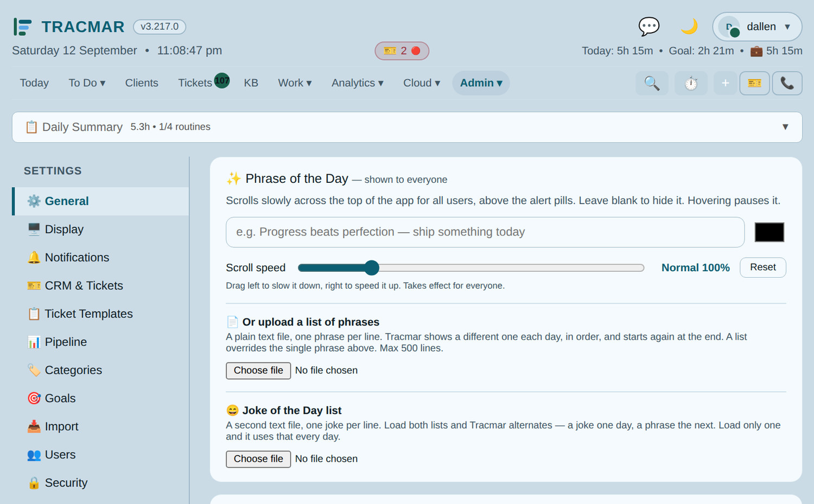Open the chat speech bubble icon

tap(648, 27)
